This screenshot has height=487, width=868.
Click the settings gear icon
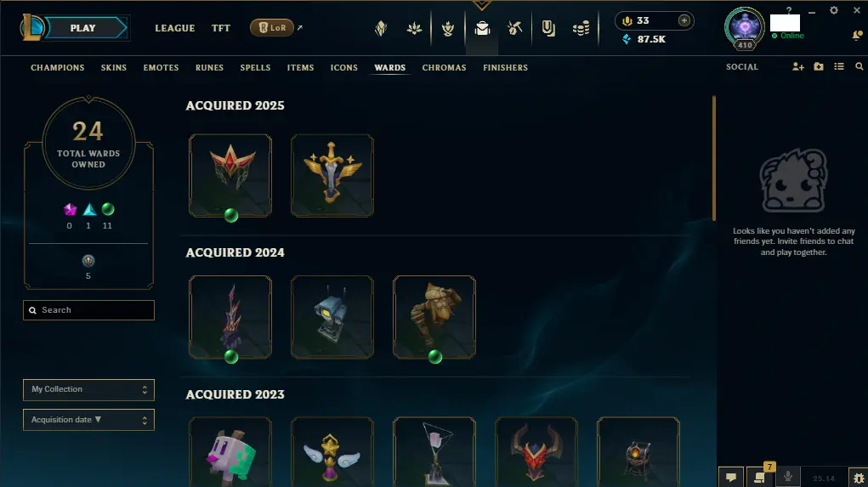834,10
